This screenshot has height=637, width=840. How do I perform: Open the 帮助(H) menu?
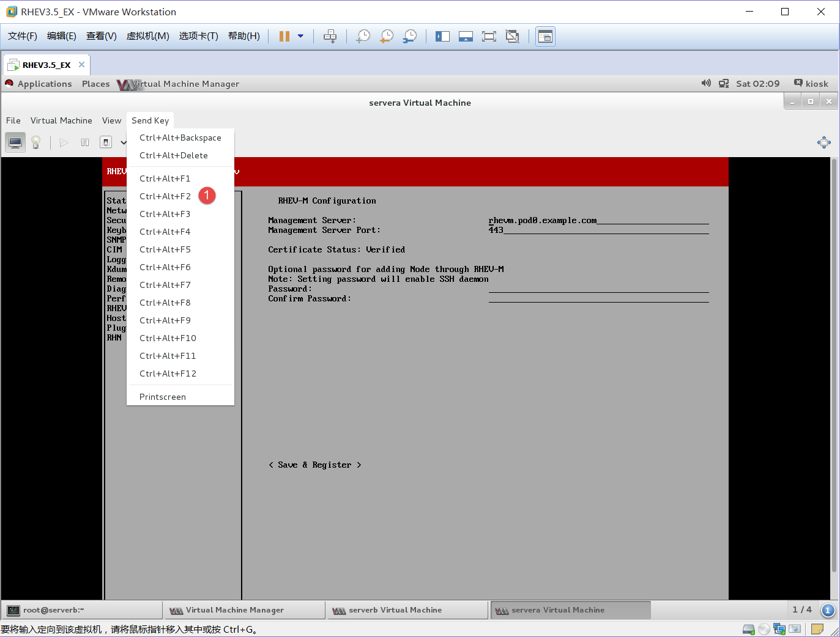243,36
